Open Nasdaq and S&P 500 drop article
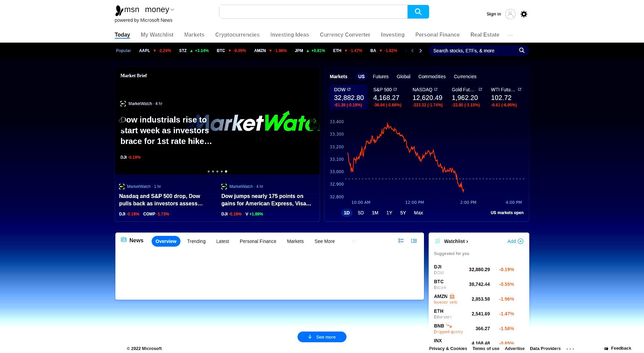The height and width of the screenshot is (353, 644). tap(161, 200)
